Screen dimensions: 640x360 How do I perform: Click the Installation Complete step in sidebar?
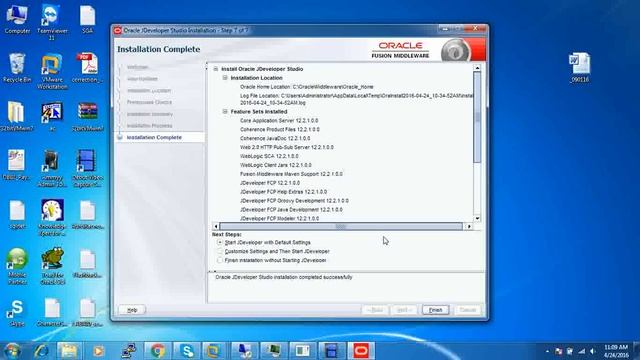[154, 138]
